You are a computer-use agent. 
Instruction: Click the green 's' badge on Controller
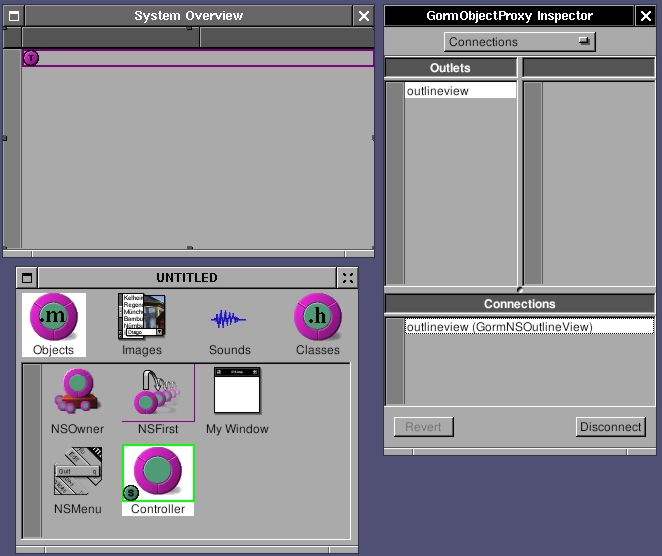pyautogui.click(x=130, y=492)
